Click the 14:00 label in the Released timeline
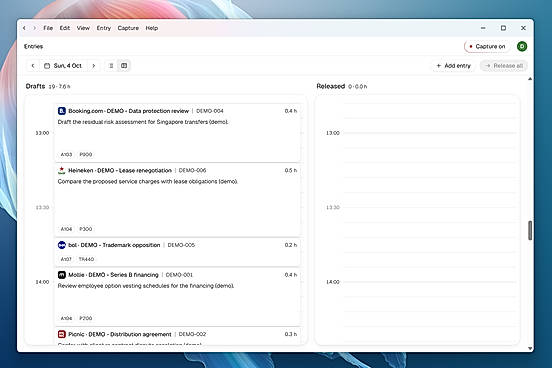 click(333, 282)
